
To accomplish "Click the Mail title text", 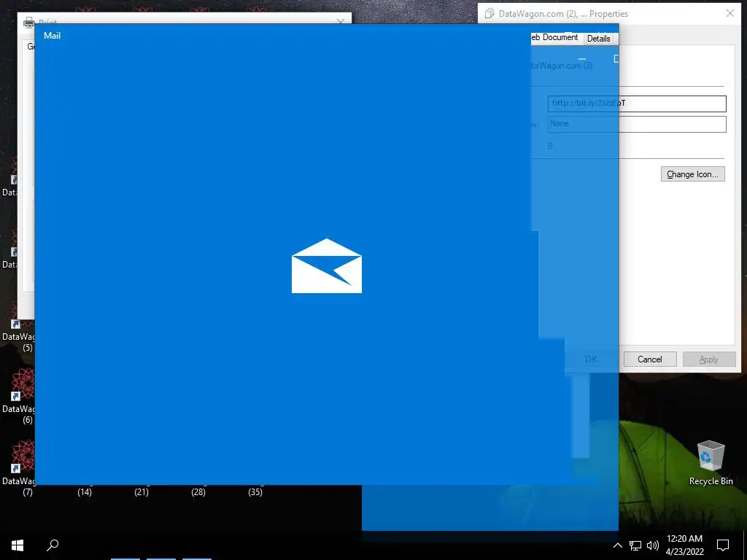I will point(52,36).
